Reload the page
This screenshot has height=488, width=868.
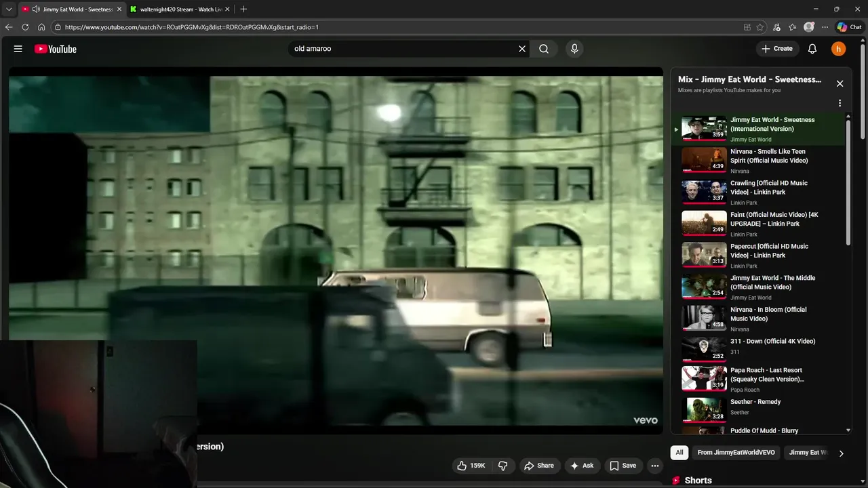pyautogui.click(x=25, y=27)
